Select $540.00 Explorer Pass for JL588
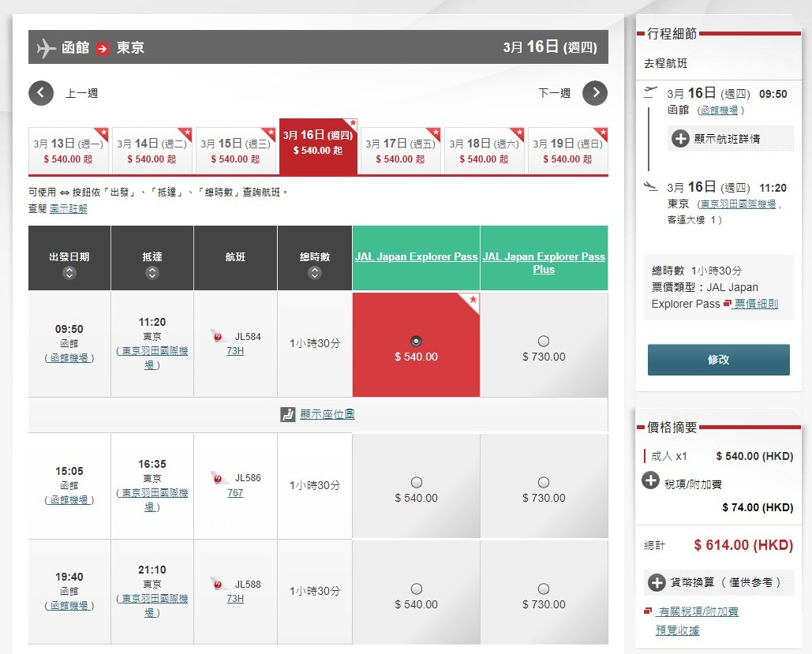 [417, 589]
